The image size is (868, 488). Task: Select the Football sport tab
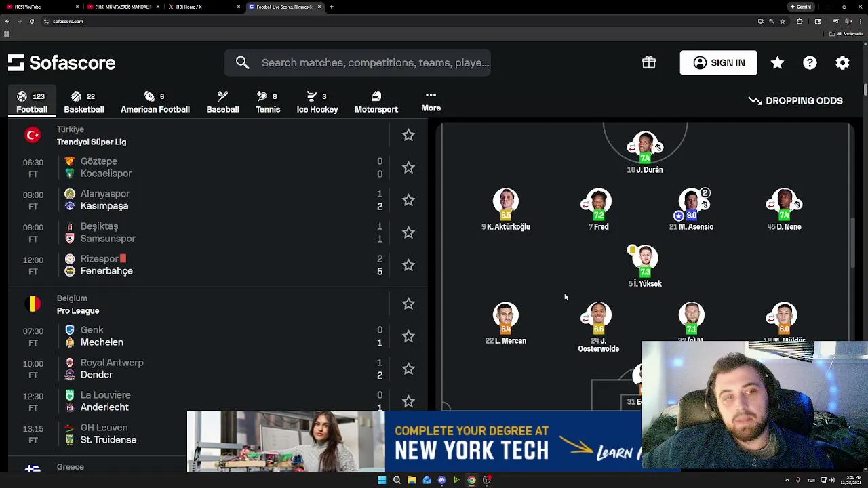pyautogui.click(x=32, y=102)
